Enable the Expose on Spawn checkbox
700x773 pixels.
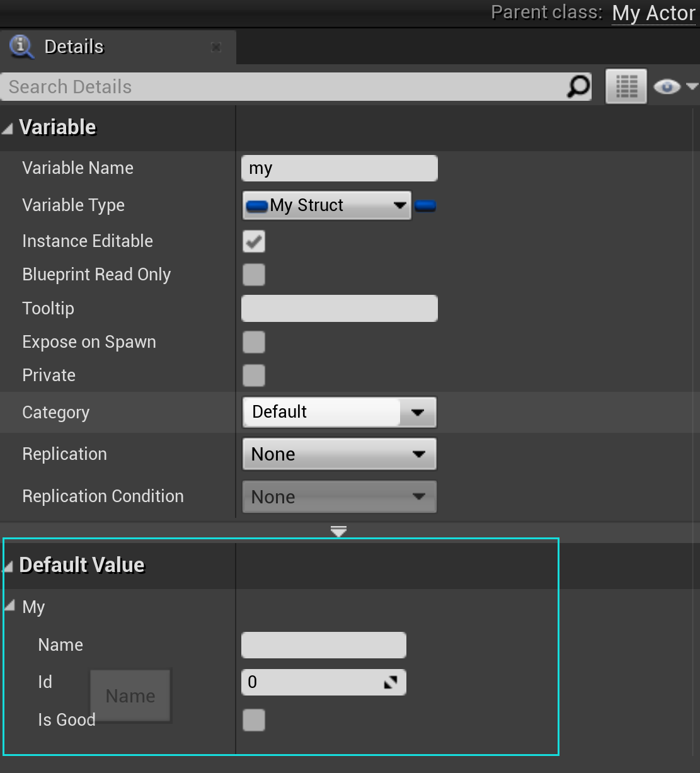tap(253, 342)
